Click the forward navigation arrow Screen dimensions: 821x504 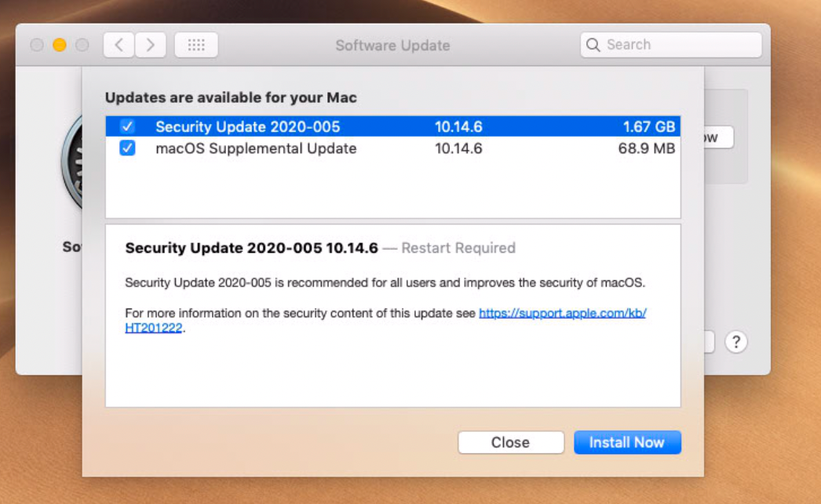[150, 45]
